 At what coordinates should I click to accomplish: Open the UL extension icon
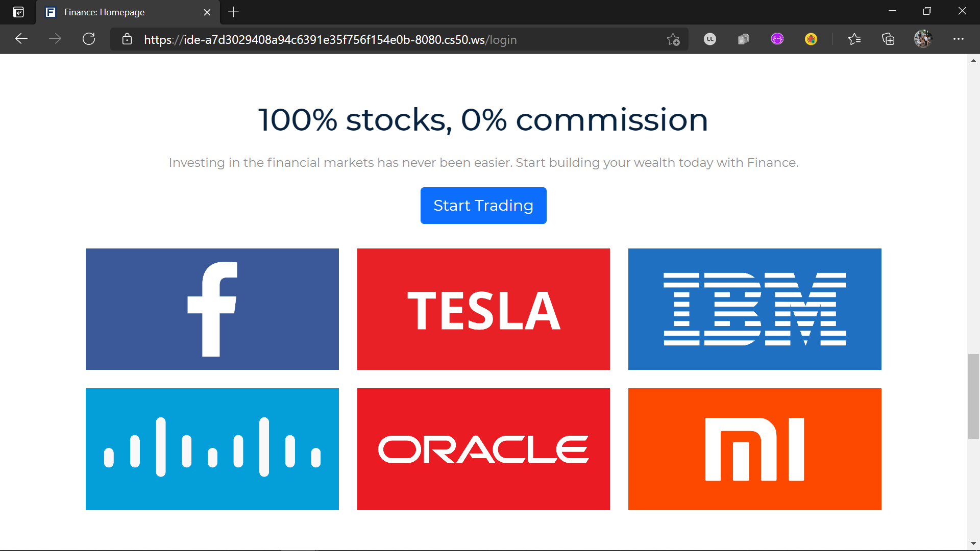click(x=709, y=39)
